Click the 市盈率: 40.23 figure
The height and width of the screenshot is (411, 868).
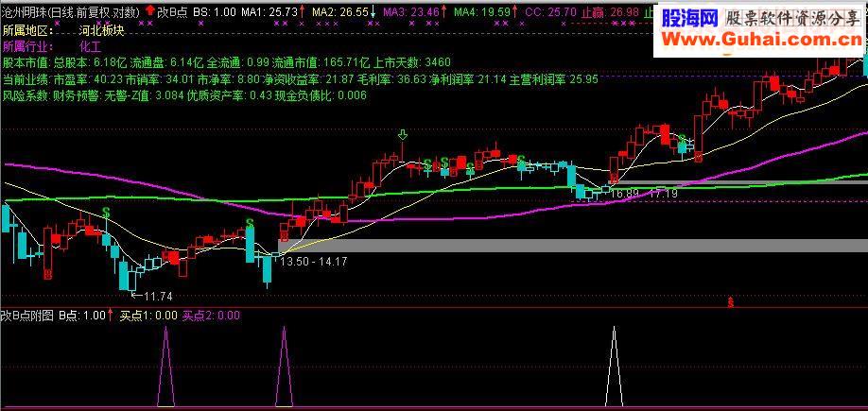point(89,79)
